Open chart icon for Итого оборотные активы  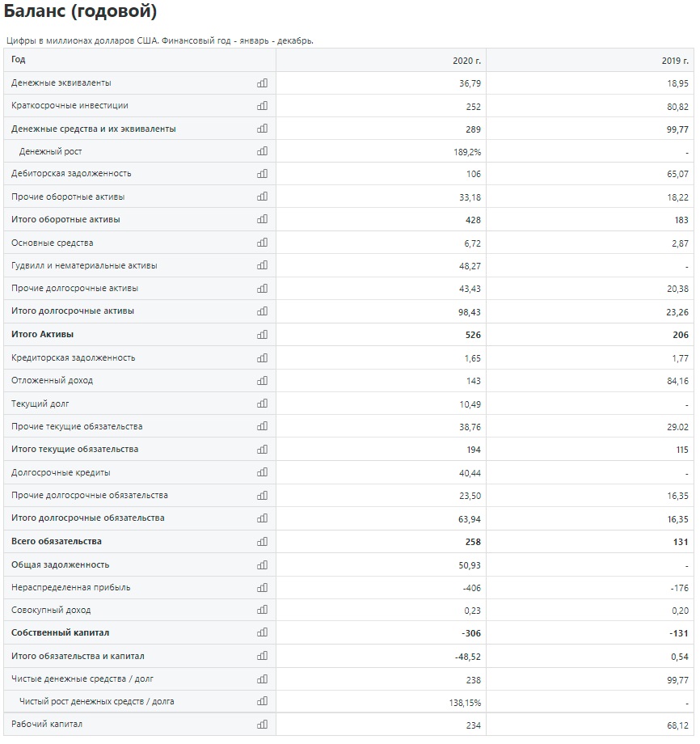coord(262,219)
